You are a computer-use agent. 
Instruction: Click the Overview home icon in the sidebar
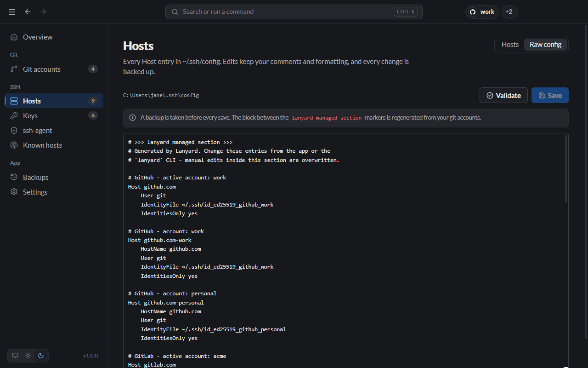(14, 37)
